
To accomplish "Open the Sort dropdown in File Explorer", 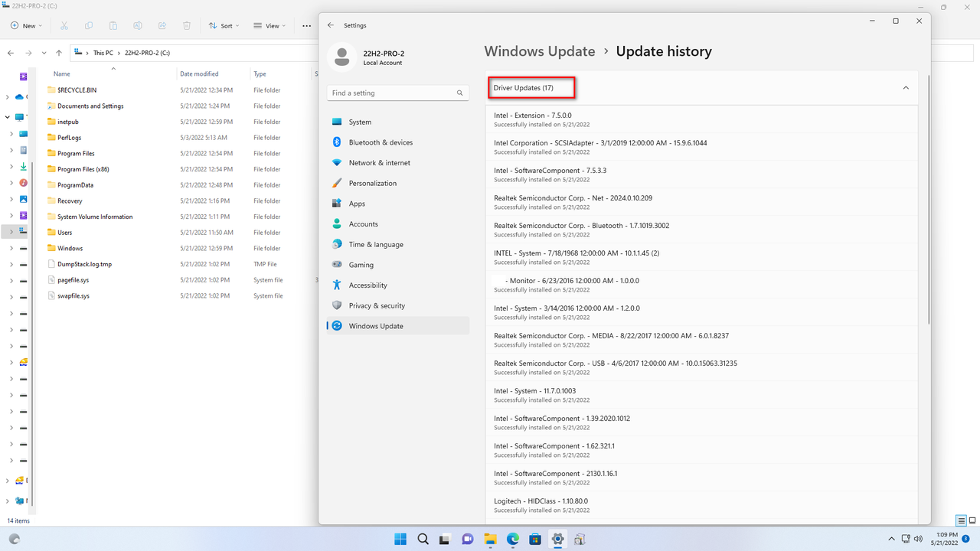I will [x=224, y=25].
